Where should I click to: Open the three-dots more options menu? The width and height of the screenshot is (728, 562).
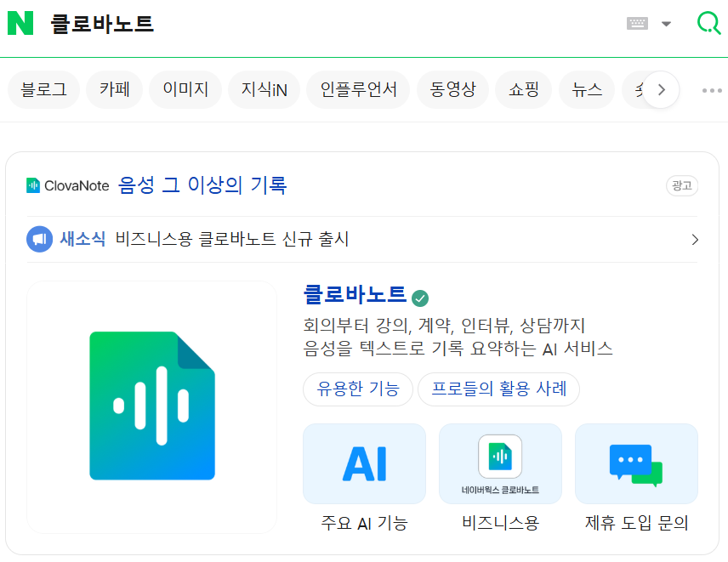tap(712, 90)
